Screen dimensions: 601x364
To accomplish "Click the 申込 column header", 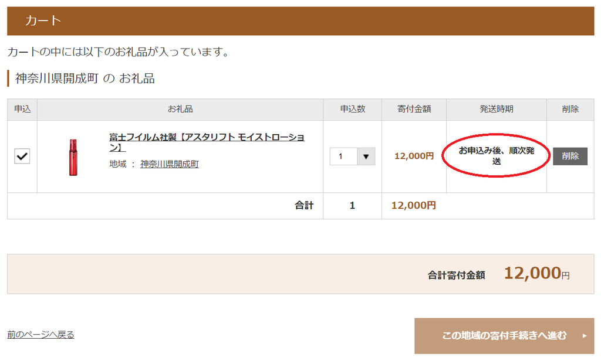I will [22, 109].
